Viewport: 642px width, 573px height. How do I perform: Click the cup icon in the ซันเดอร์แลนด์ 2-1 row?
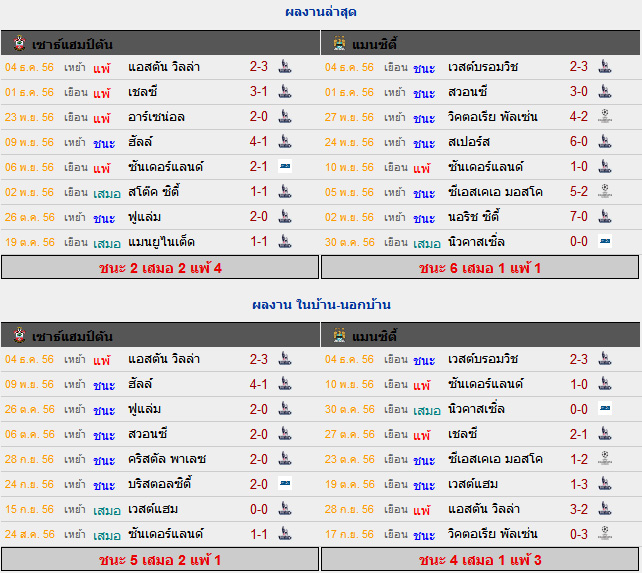(x=285, y=166)
